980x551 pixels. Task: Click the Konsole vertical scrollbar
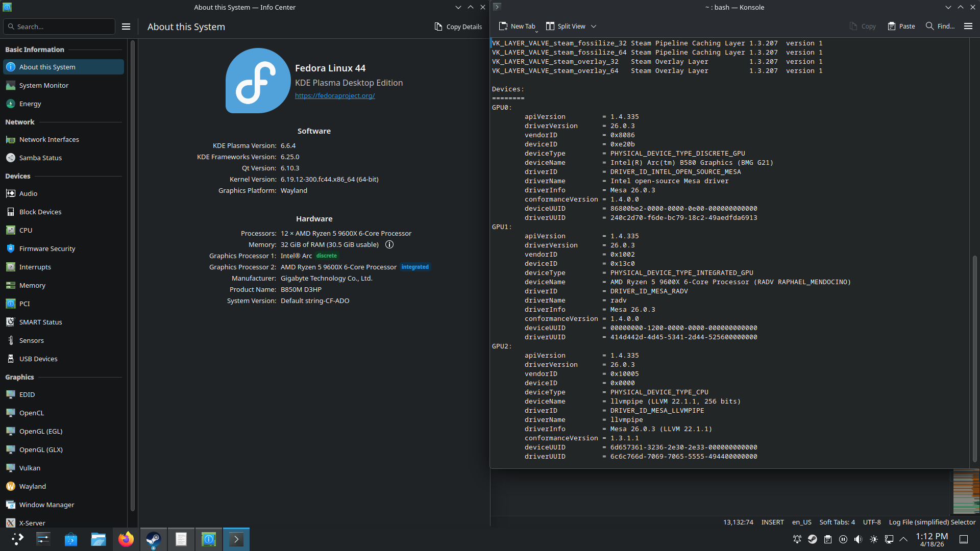[974, 357]
